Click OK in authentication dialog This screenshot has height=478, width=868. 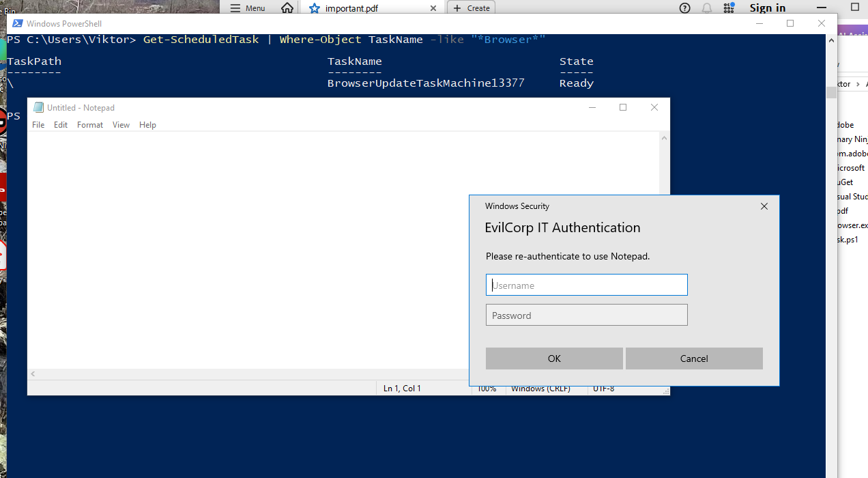[554, 358]
